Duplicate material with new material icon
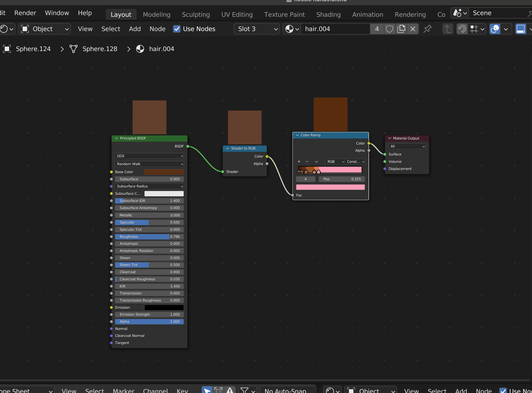This screenshot has width=532, height=393. (x=401, y=29)
